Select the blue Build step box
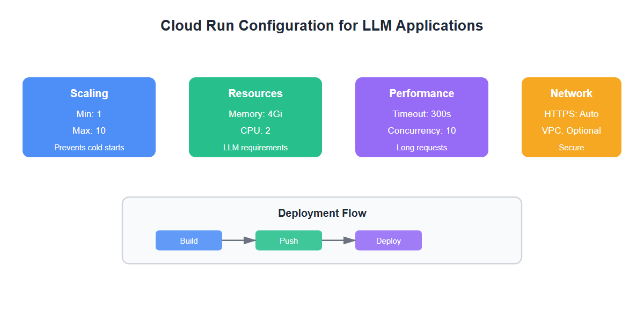This screenshot has height=321, width=644. (189, 240)
